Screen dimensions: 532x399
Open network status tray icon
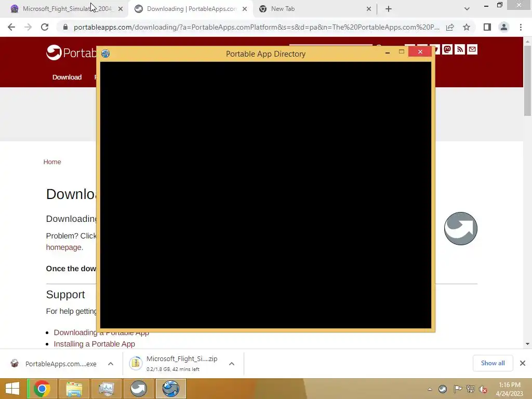(470, 389)
